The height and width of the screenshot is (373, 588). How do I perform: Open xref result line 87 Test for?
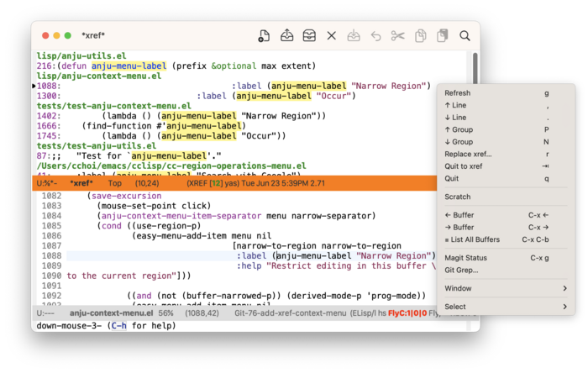pos(129,156)
